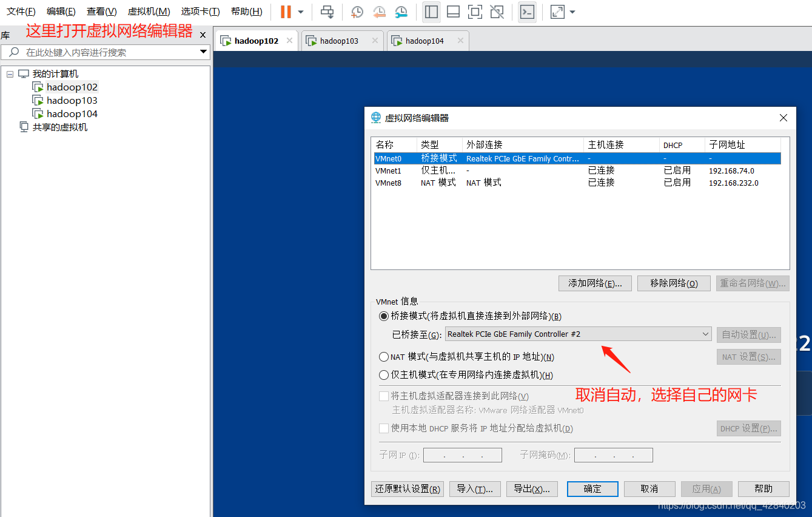The height and width of the screenshot is (517, 812).
Task: Close the hadoop103 tab
Action: tap(375, 41)
